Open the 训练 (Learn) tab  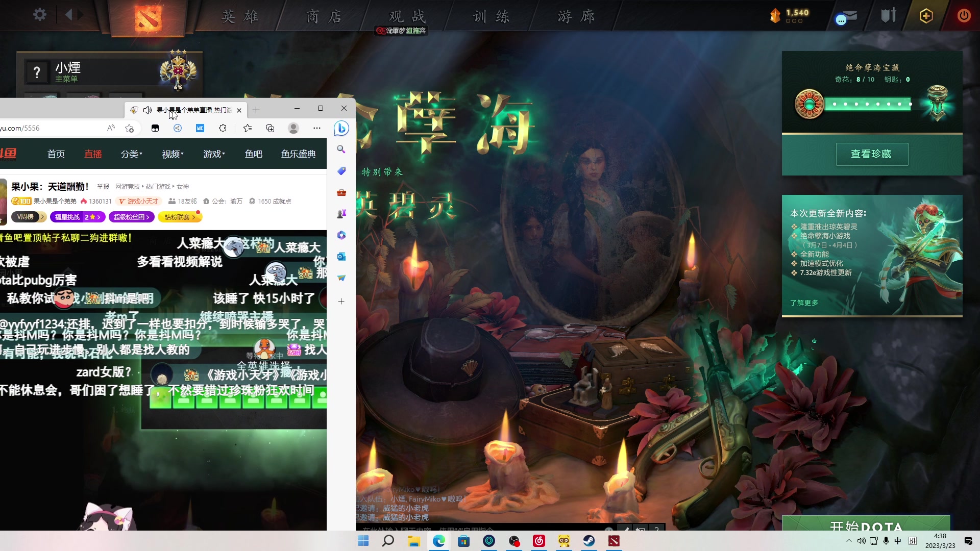coord(492,16)
